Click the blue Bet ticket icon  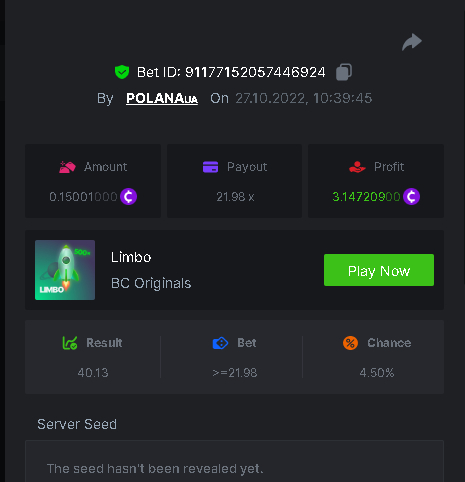220,343
